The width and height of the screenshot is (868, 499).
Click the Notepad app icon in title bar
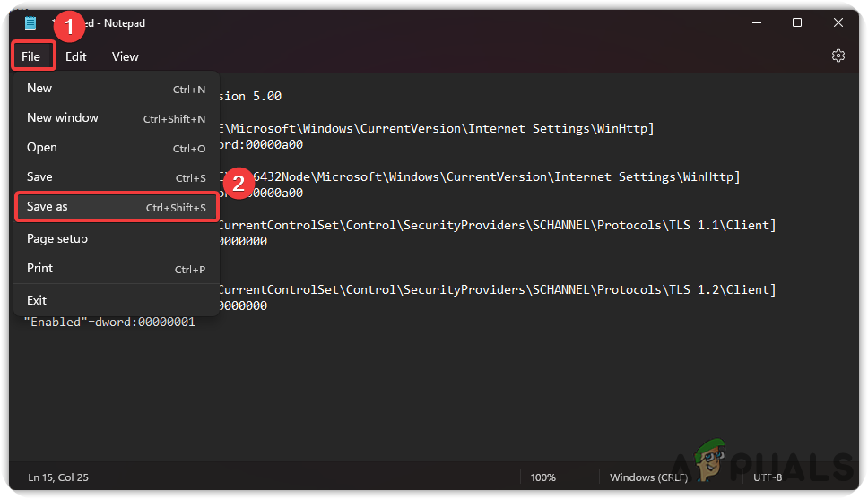tap(30, 23)
